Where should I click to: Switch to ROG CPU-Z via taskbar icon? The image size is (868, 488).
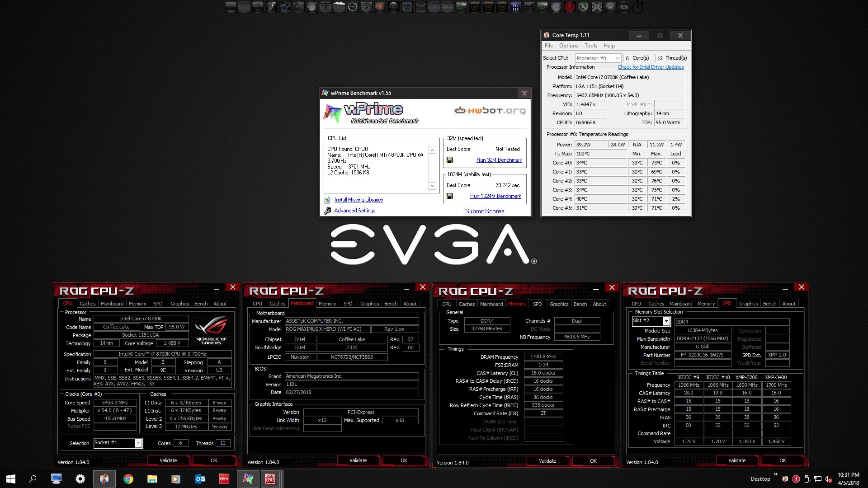(271, 479)
